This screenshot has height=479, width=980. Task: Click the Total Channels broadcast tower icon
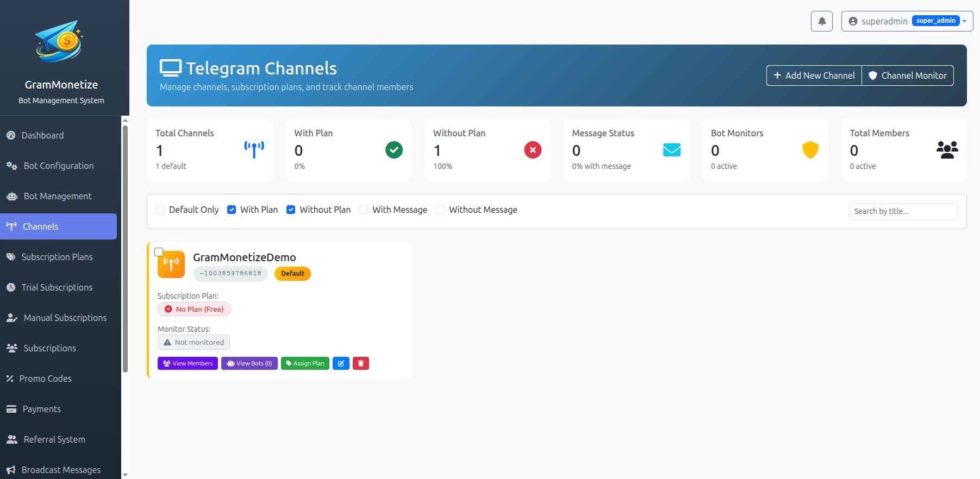254,149
